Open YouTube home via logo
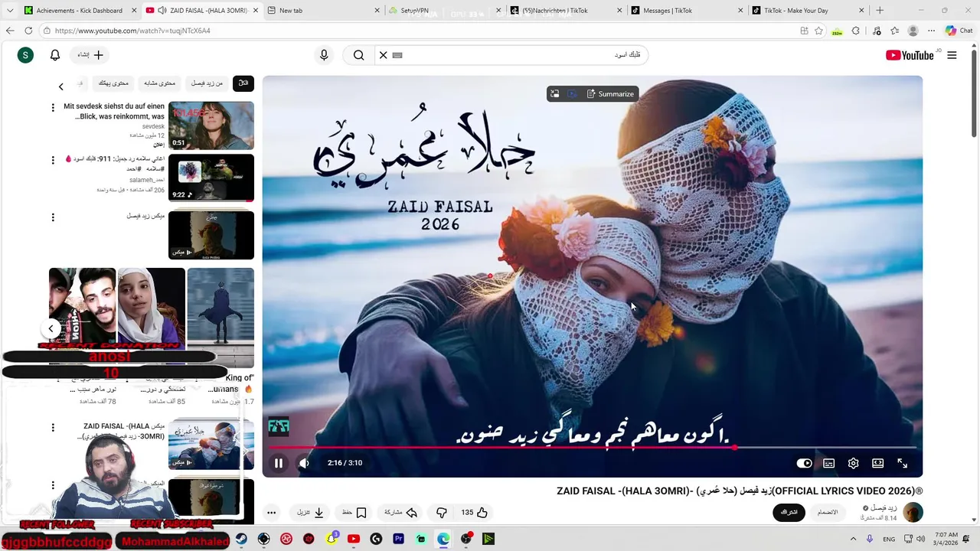 pyautogui.click(x=910, y=55)
